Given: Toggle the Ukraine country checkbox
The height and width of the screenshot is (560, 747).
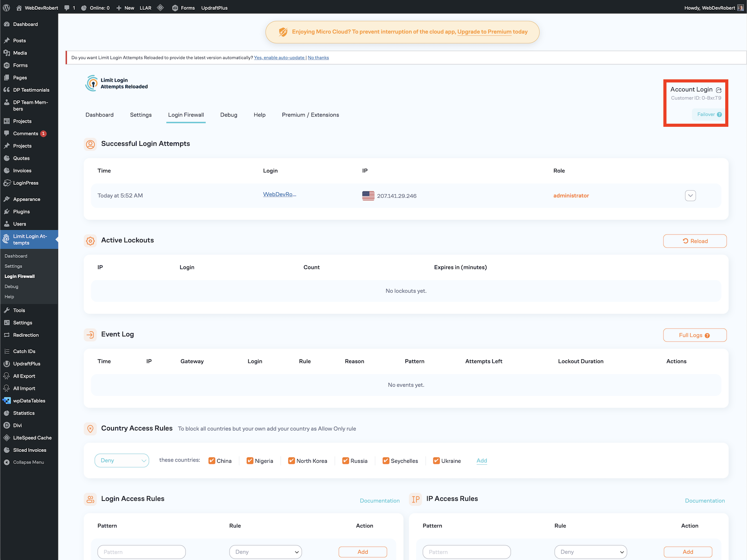Looking at the screenshot, I should 436,461.
